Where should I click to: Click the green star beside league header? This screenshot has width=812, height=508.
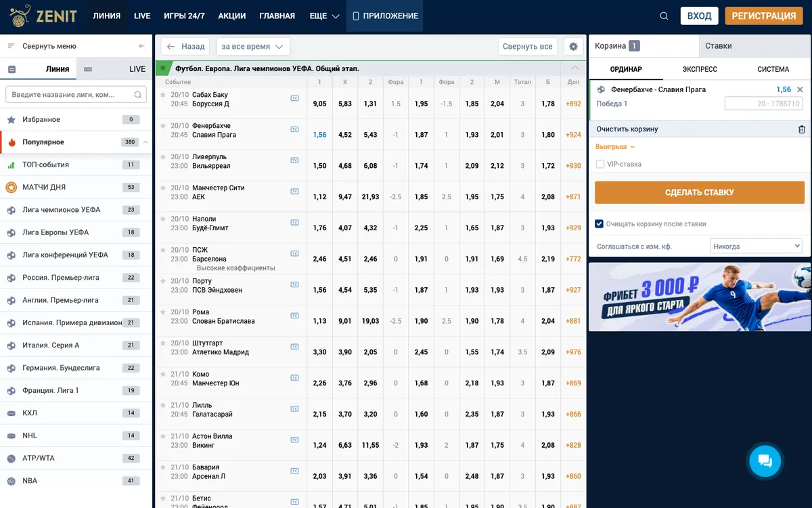point(162,68)
